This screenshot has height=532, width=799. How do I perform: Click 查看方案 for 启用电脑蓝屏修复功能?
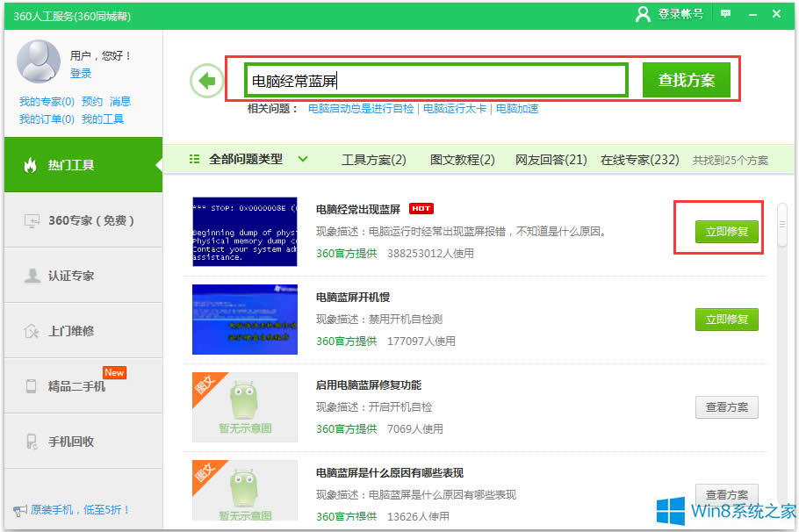726,406
